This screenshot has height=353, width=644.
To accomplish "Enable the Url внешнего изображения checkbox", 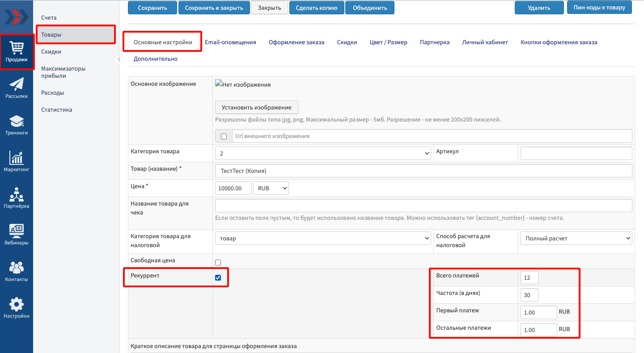I will [x=224, y=136].
